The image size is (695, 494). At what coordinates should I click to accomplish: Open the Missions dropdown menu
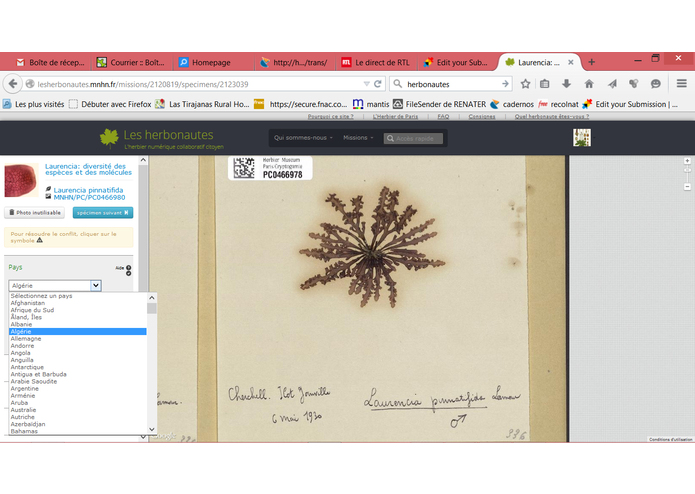[358, 138]
